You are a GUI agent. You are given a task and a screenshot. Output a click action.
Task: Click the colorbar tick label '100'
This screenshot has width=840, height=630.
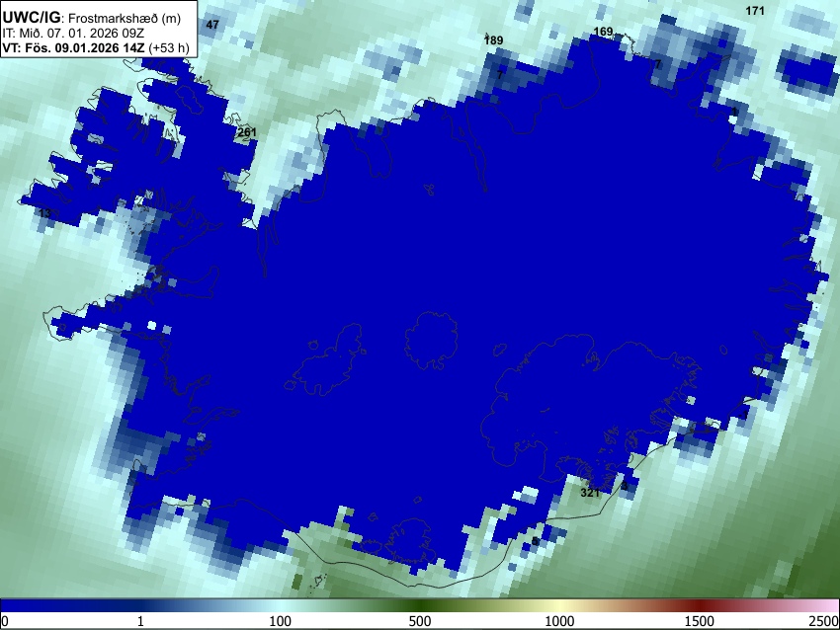pos(280,621)
